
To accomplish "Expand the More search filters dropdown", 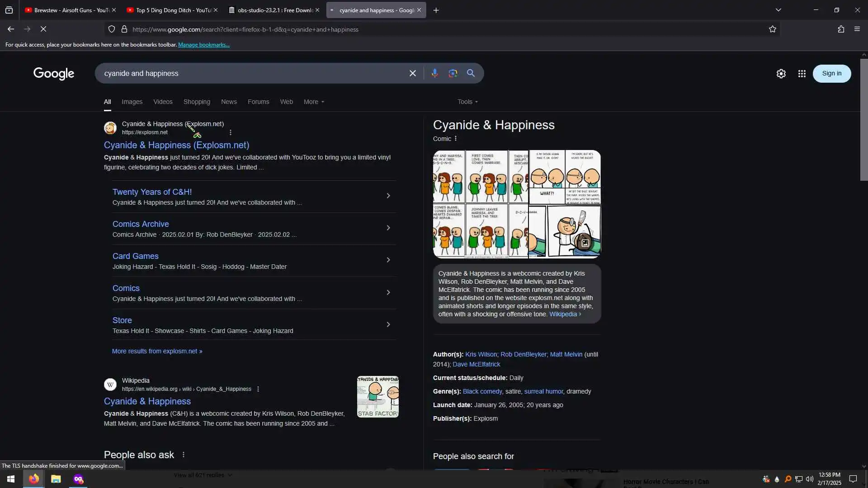I will click(314, 102).
